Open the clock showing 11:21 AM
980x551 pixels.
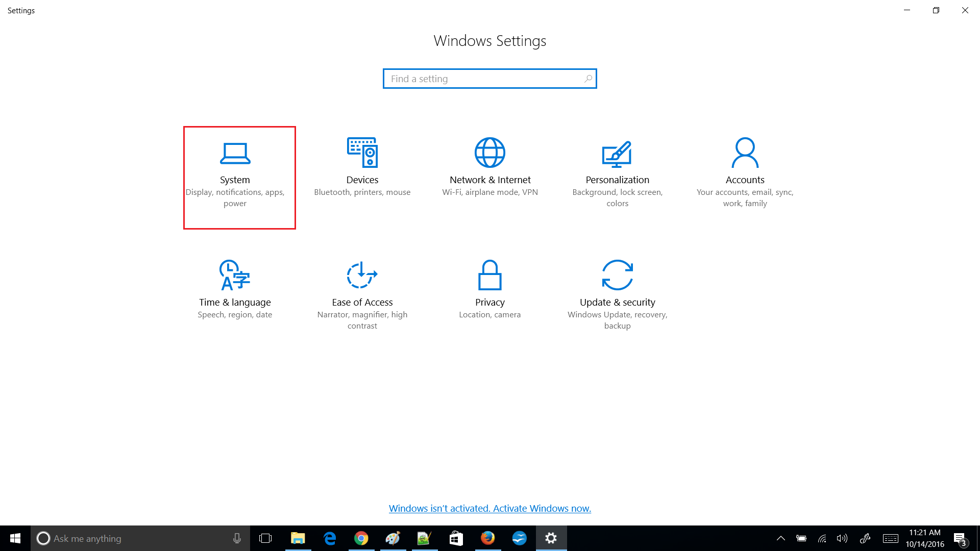point(925,538)
